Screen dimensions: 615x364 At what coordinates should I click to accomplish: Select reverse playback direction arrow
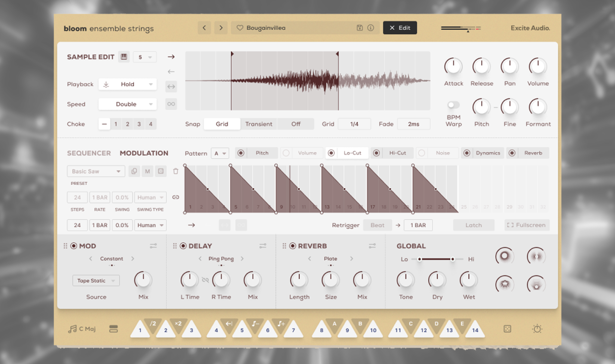click(x=171, y=72)
